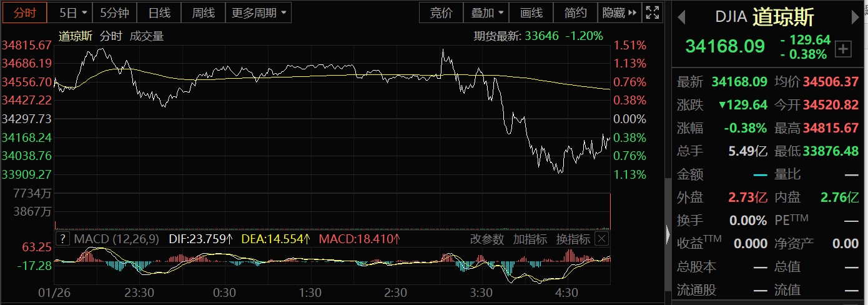Open the 画线 drawing tools
Image resolution: width=868 pixels, height=305 pixels.
(x=531, y=12)
